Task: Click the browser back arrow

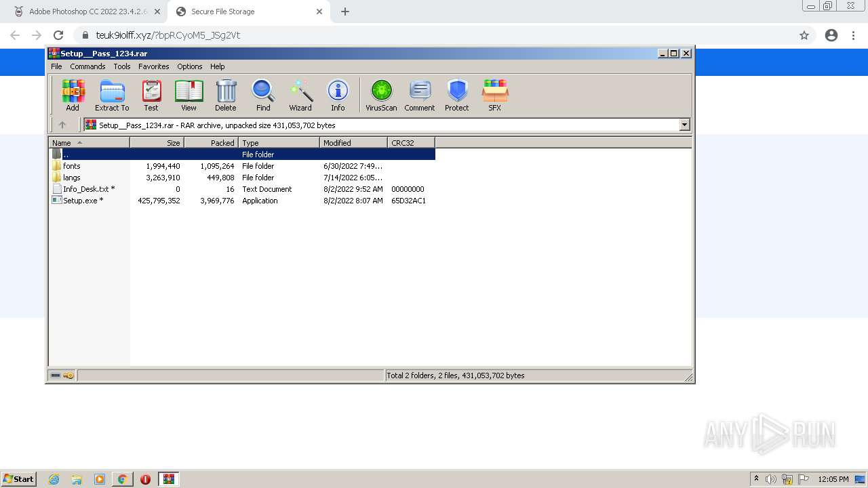Action: pos(15,35)
